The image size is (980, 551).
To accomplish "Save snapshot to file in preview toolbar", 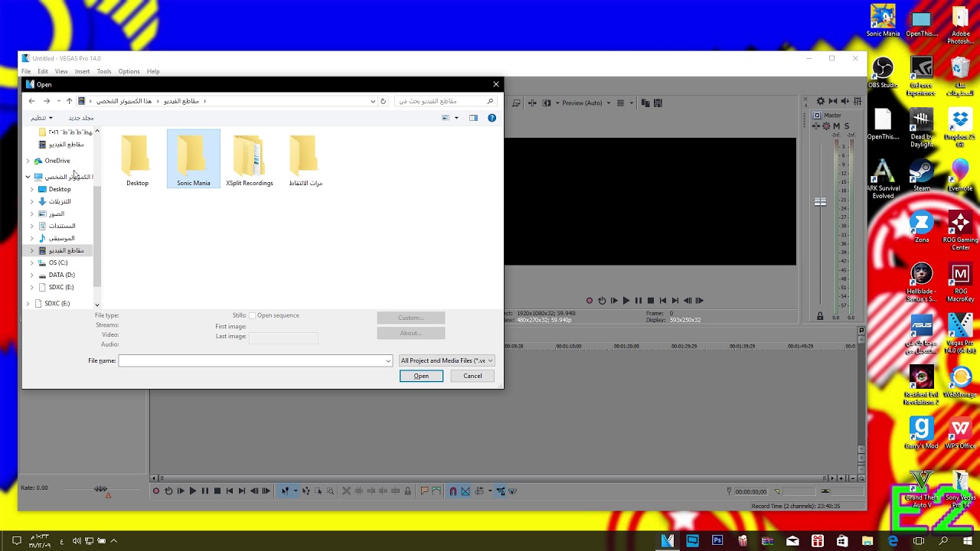I will click(657, 103).
